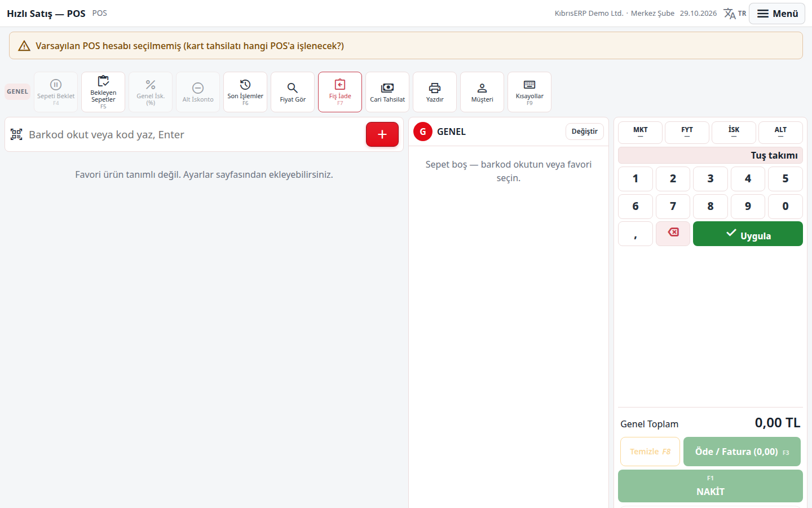The height and width of the screenshot is (508, 812).
Task: Click the 0,00 TL total amount
Action: (x=778, y=423)
